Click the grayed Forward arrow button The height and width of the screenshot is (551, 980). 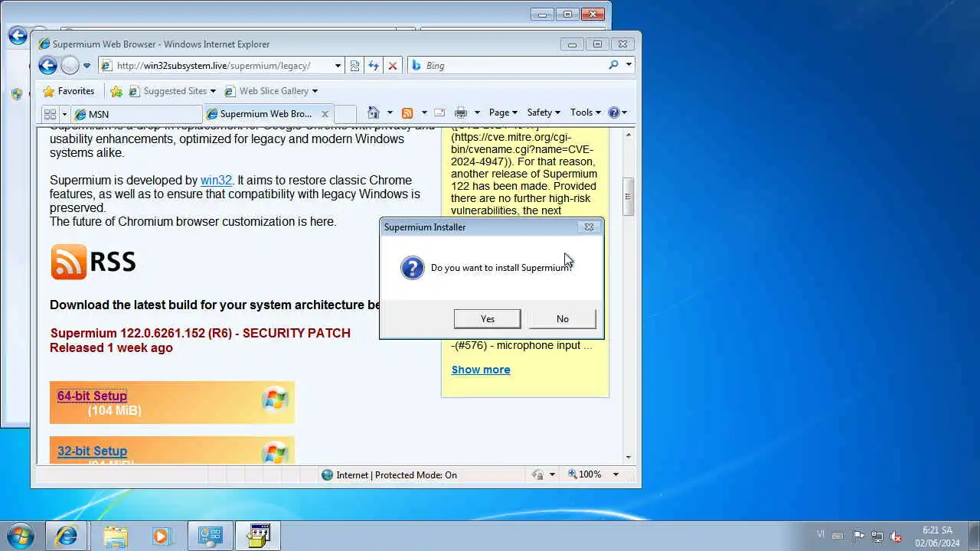[70, 66]
